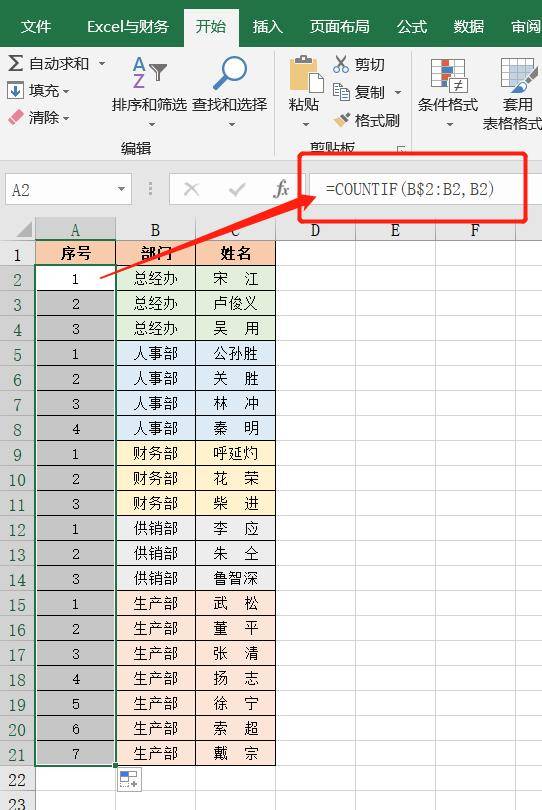The width and height of the screenshot is (542, 810).
Task: Switch to the 插入 tab
Action: (x=267, y=26)
